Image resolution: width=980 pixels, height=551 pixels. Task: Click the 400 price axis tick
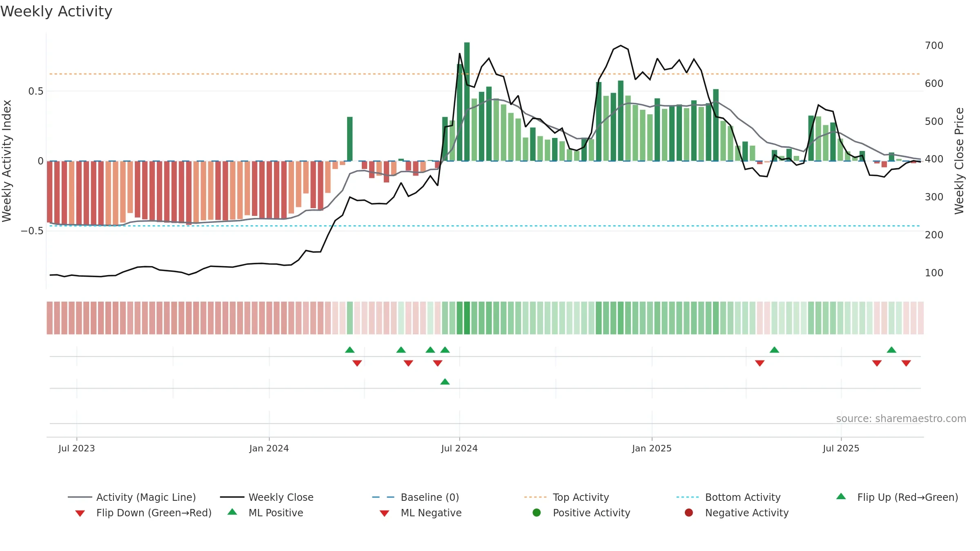(934, 159)
